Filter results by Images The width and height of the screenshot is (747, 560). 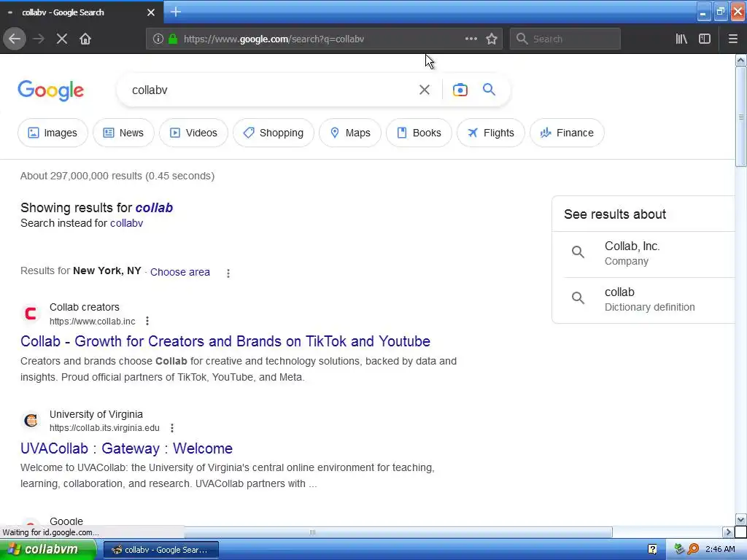(53, 133)
